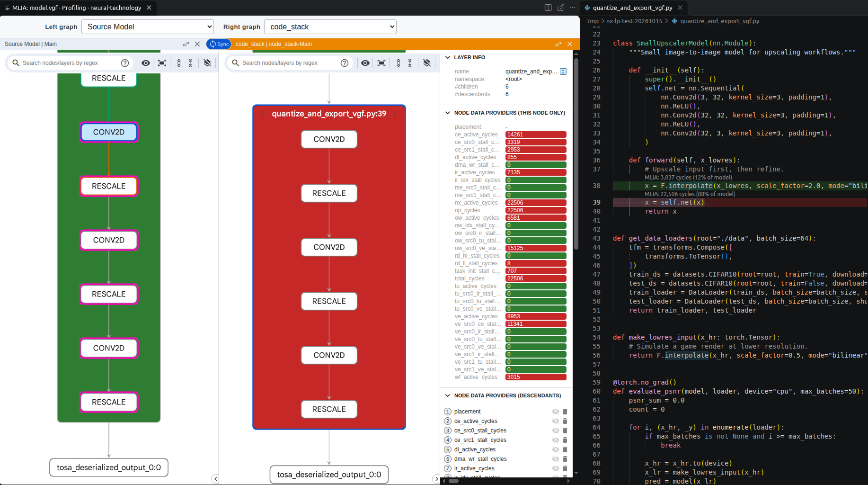Toggle visibility of ce_src1_stall_cycles provider
Viewport: 868px width, 485px height.
(556, 440)
